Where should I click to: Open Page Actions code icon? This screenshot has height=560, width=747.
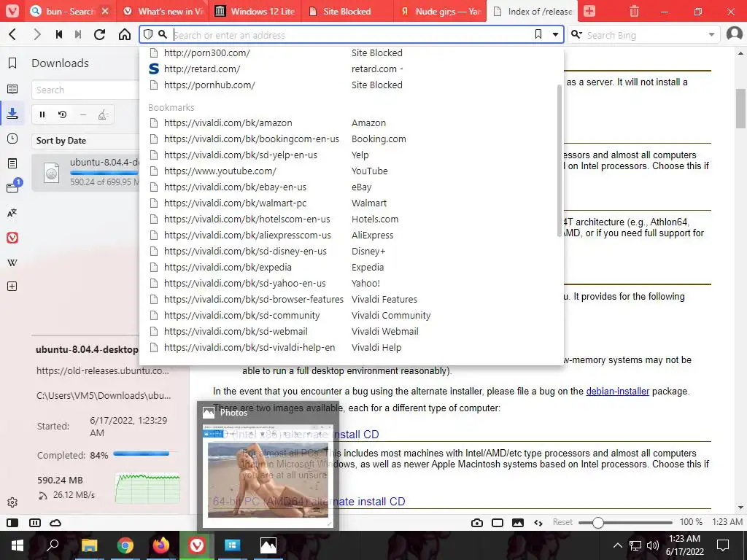tap(538, 523)
